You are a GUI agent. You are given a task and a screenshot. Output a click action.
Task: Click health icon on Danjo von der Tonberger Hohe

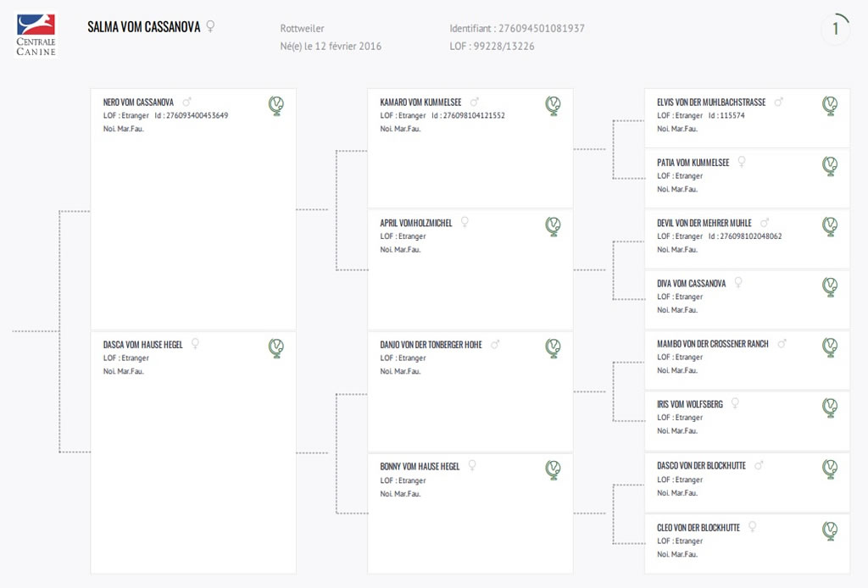[553, 348]
